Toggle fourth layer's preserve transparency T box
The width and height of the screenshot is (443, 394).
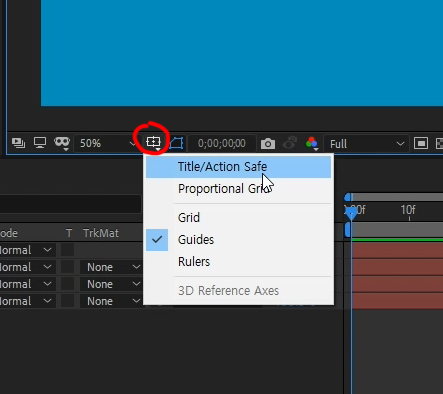(68, 301)
